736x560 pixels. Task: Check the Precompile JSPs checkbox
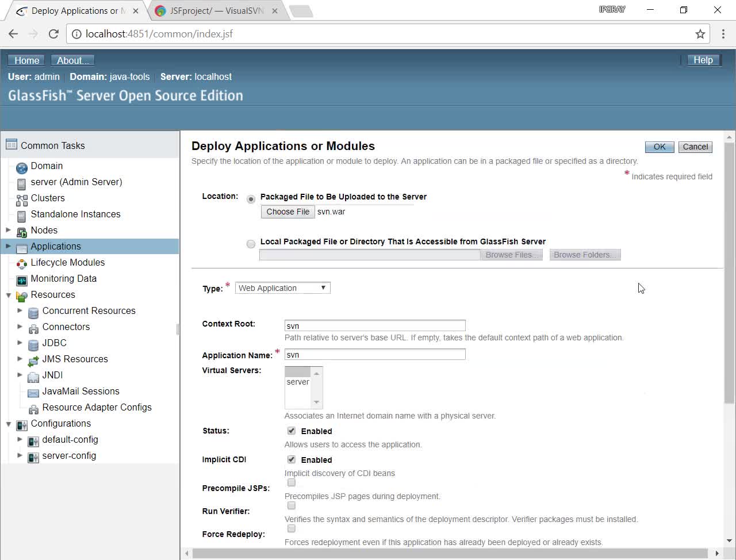292,482
